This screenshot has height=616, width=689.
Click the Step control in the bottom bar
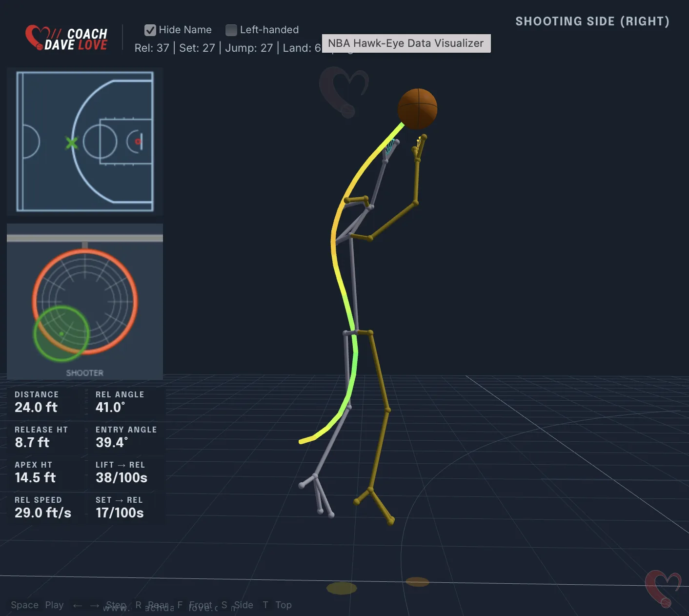[x=116, y=605]
